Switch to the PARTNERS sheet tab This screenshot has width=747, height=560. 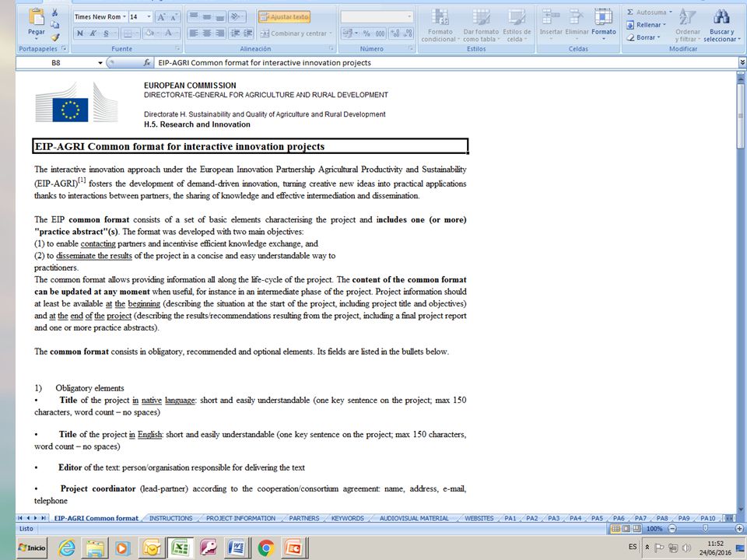tap(304, 518)
